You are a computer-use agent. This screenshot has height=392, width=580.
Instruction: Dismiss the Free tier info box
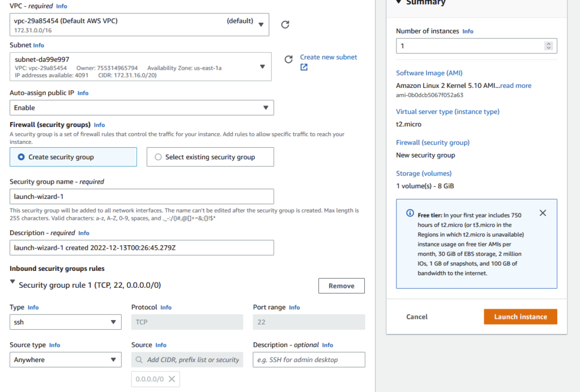pos(543,213)
